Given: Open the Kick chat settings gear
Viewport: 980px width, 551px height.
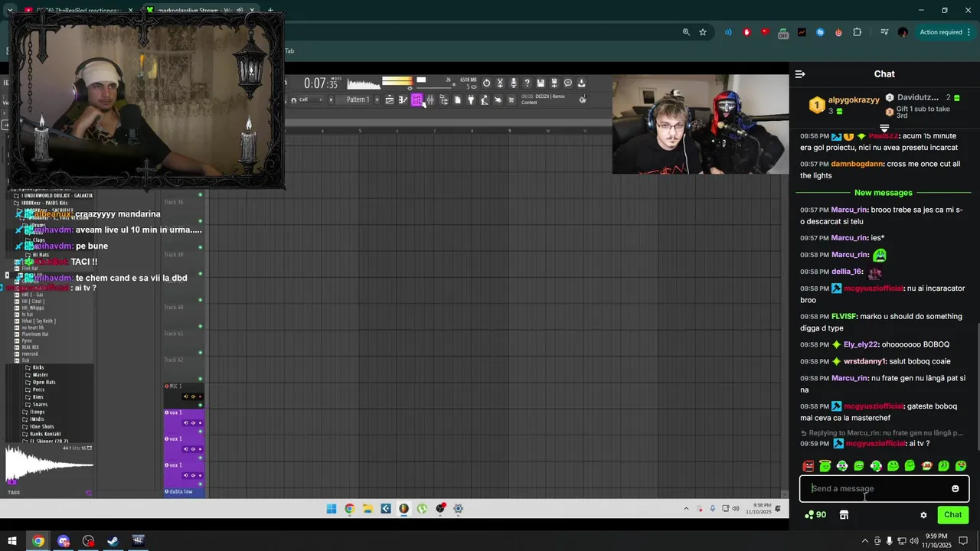Looking at the screenshot, I should 923,515.
